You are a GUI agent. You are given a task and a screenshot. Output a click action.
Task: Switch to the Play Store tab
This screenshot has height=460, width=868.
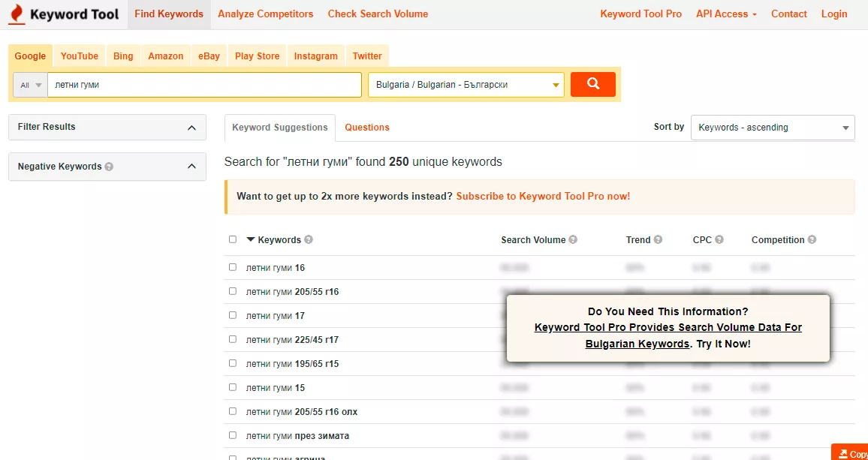coord(258,56)
